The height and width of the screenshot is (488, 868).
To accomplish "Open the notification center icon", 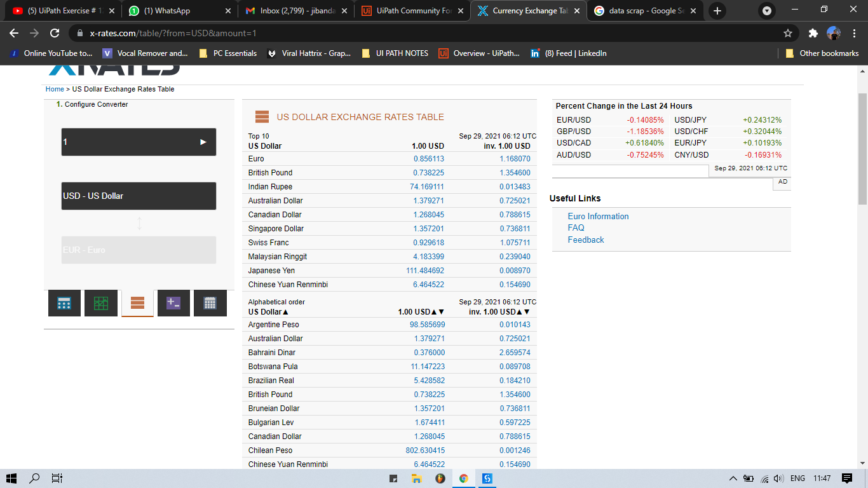I will (847, 478).
